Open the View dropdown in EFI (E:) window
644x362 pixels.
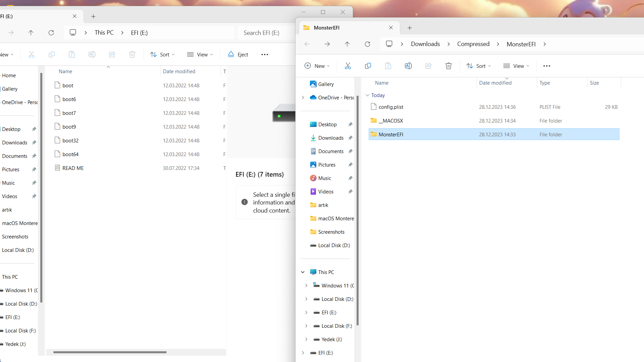[200, 54]
